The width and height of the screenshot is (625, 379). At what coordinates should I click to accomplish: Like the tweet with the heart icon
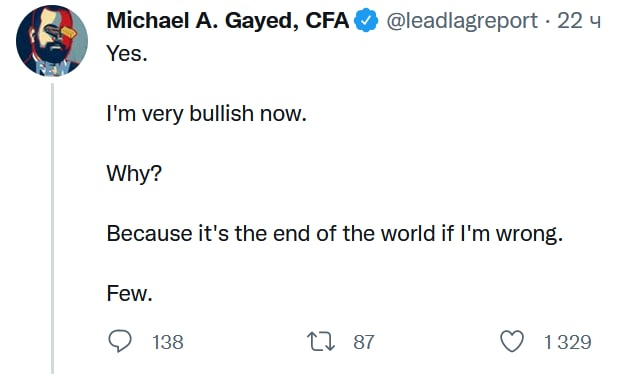(x=512, y=342)
